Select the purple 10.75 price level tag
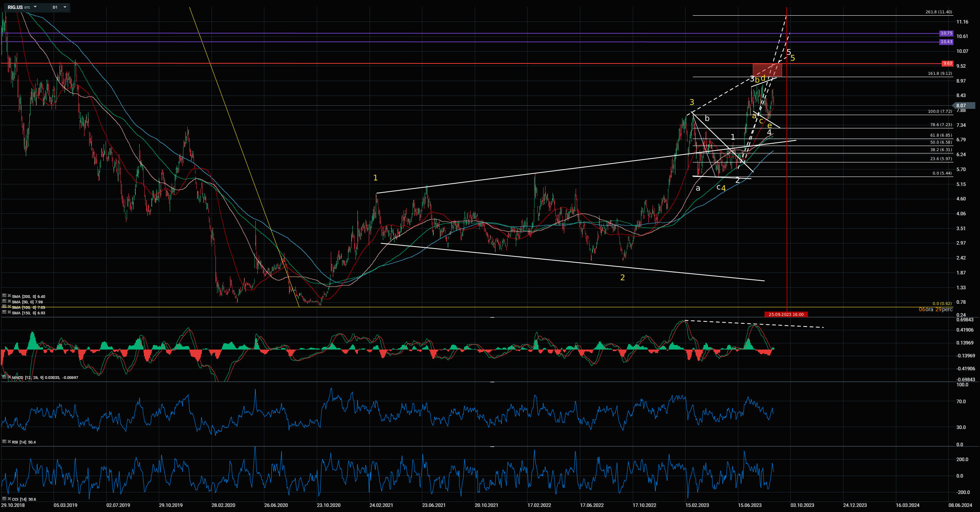Screen dimensions: 980x512 click(946, 33)
